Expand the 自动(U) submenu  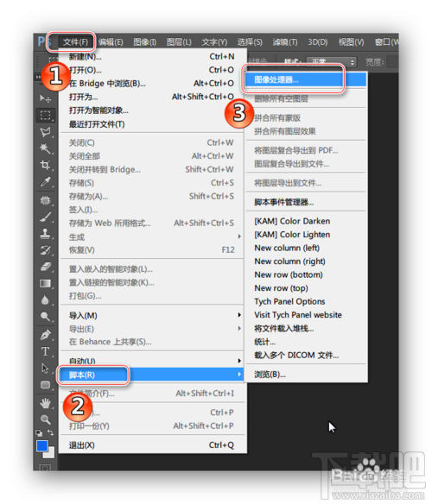(152, 361)
